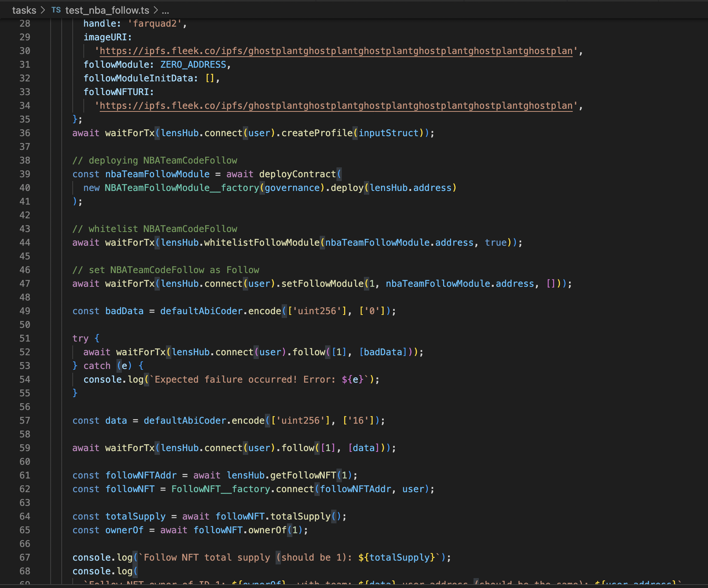This screenshot has width=708, height=588.
Task: Click 'NBATeamFollowModule__factory' class name
Action: (x=182, y=188)
